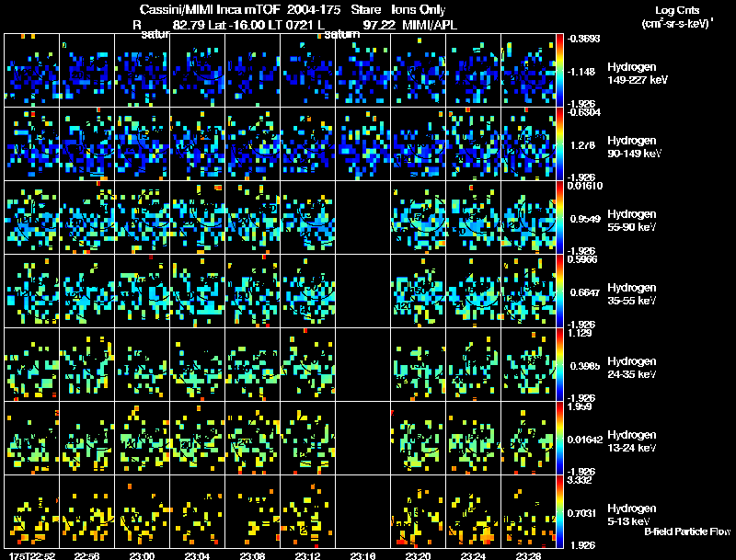Select the 149-227 keV image panel at 22:52

click(31, 71)
